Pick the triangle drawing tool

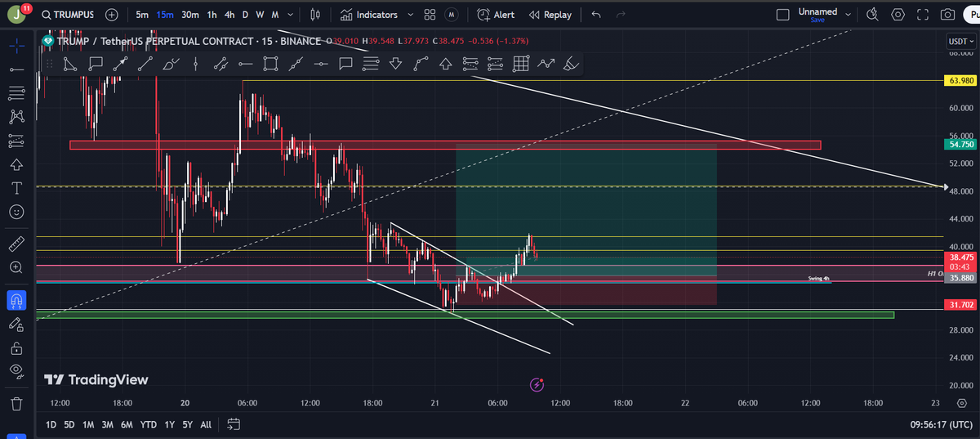pyautogui.click(x=70, y=63)
